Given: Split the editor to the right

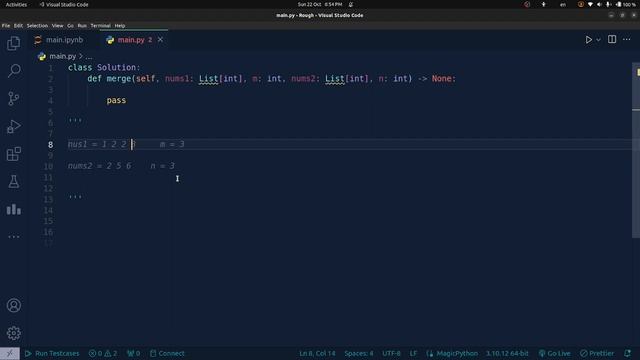Looking at the screenshot, I should tap(612, 39).
